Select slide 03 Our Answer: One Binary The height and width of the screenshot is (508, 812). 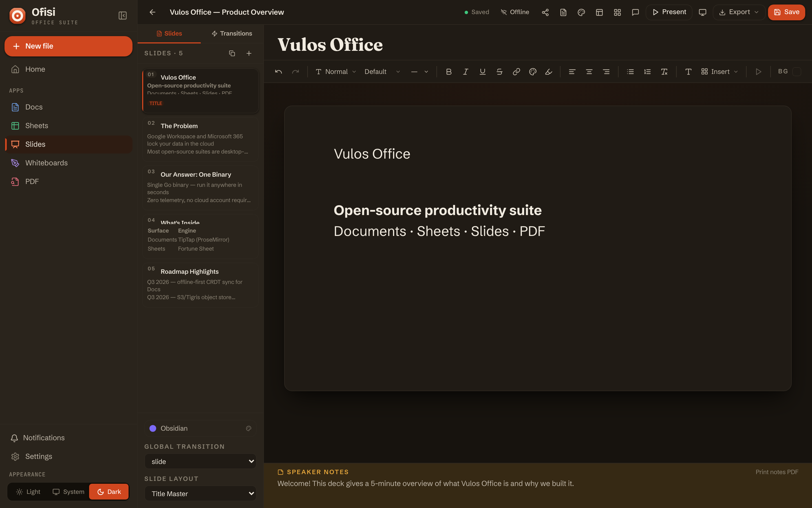(x=200, y=188)
